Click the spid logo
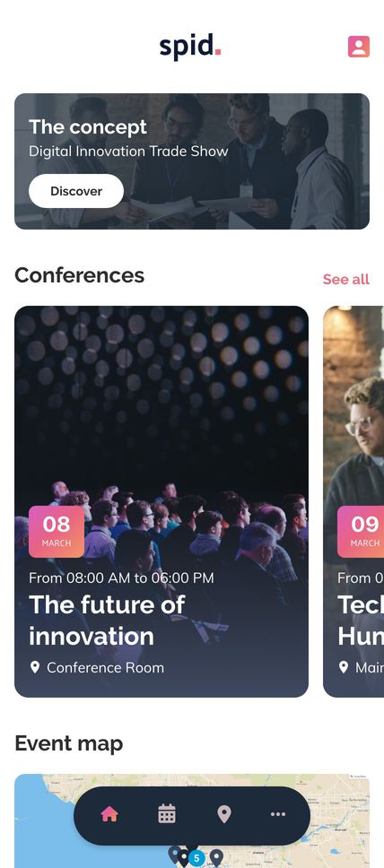Viewport: 384px width, 868px height. (190, 47)
